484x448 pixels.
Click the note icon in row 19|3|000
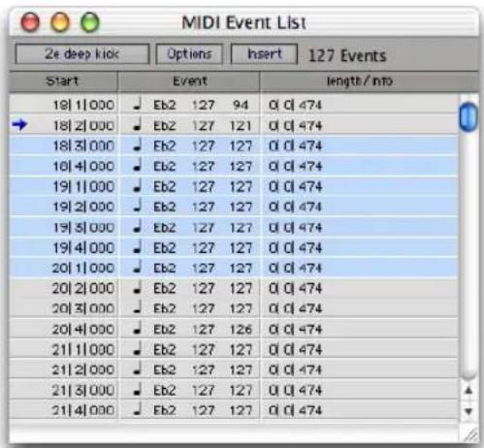pos(138,227)
